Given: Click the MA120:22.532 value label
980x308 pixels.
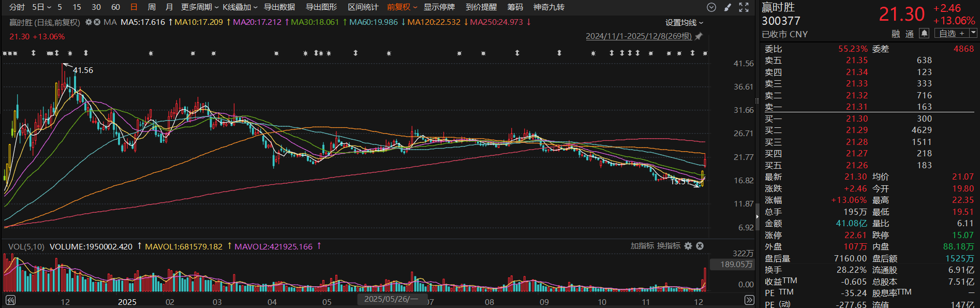Looking at the screenshot, I should tap(434, 22).
